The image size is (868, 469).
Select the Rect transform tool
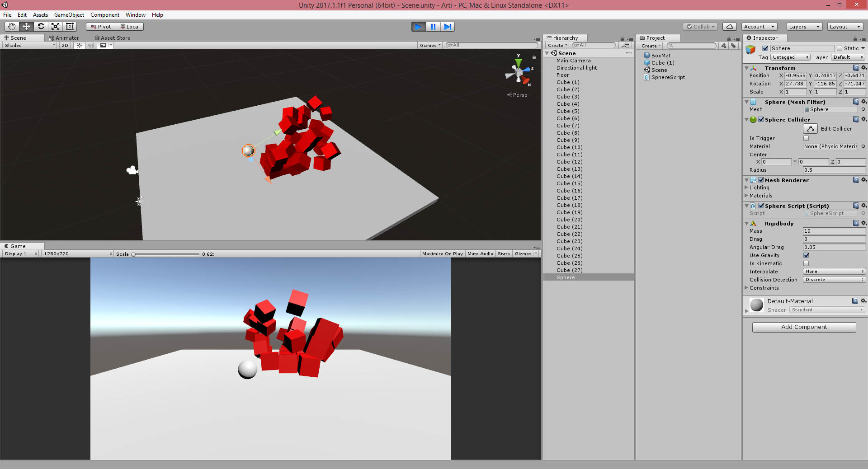(x=70, y=27)
